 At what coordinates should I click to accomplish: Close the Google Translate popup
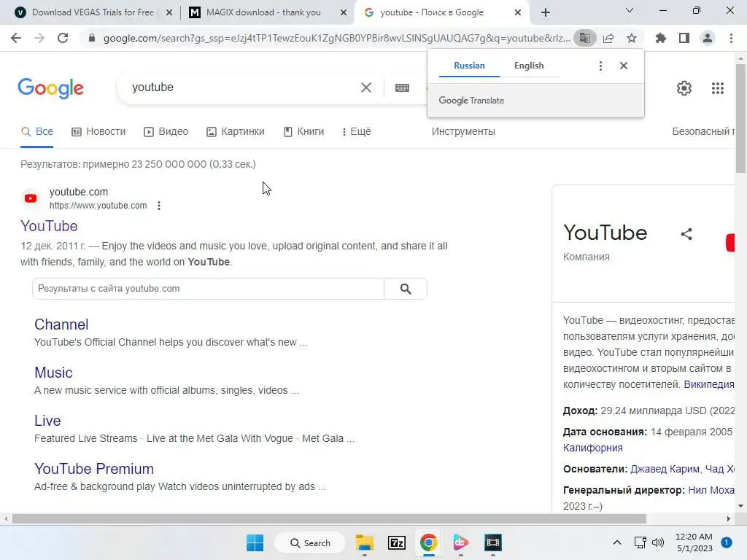624,66
